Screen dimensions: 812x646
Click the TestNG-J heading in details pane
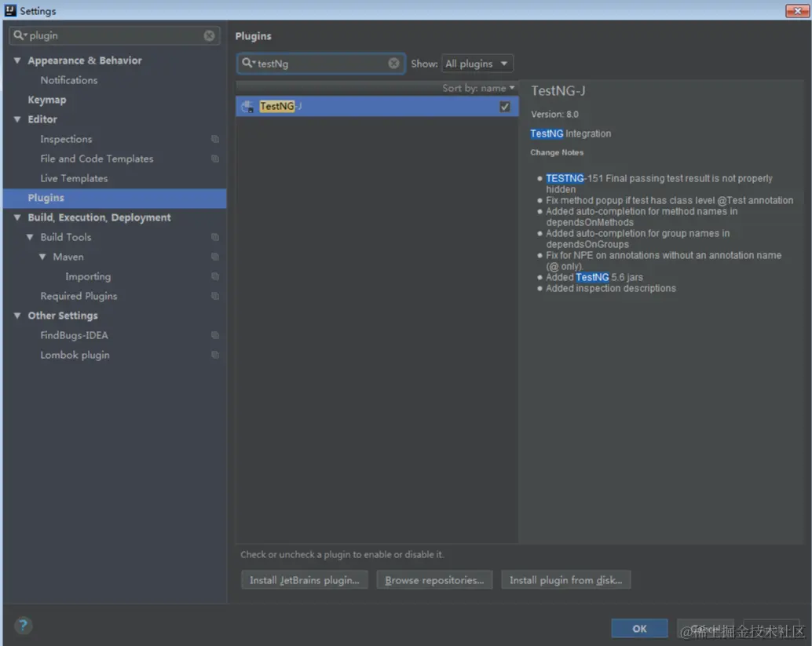coord(558,91)
